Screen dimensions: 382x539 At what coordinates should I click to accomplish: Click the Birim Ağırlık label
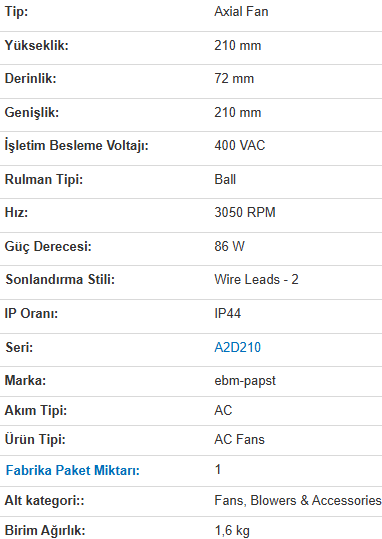[x=45, y=530]
